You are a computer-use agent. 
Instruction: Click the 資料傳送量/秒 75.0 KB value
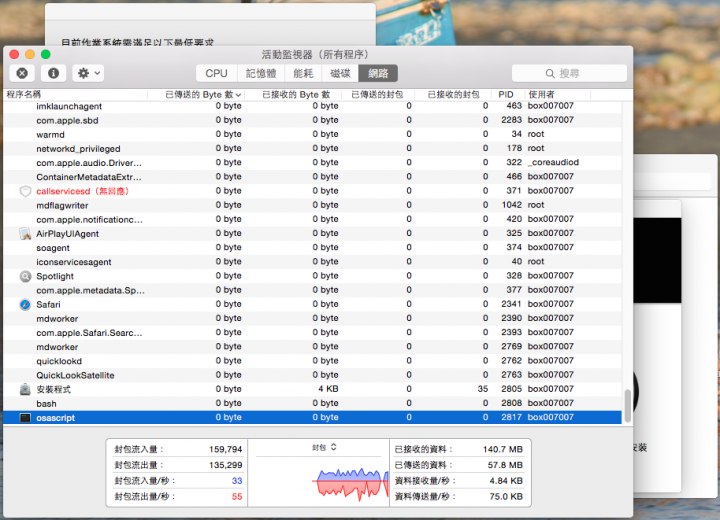point(506,497)
